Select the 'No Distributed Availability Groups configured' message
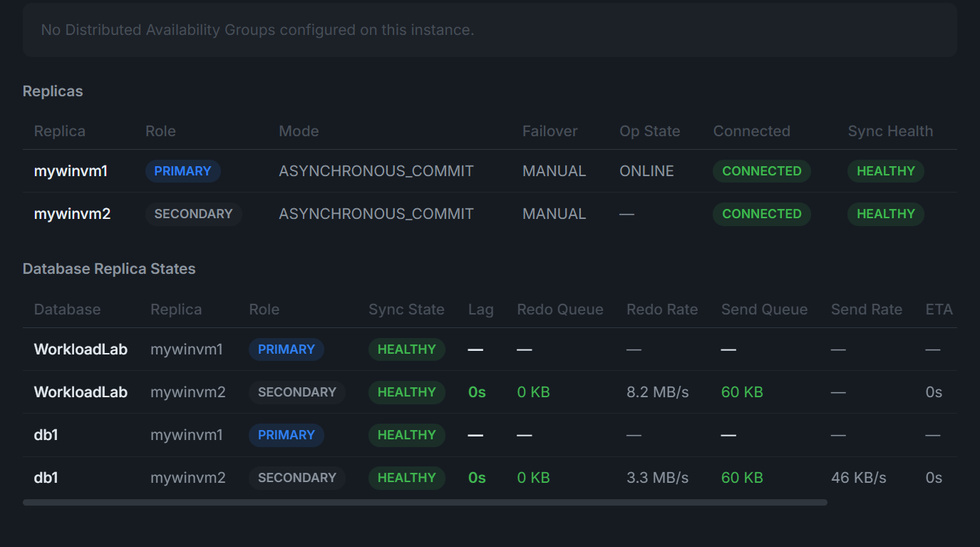Viewport: 980px width, 547px height. click(x=257, y=30)
